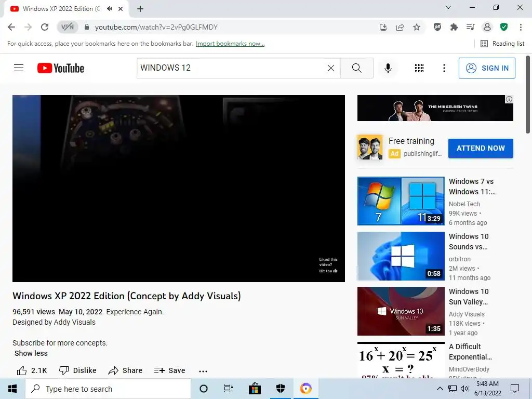Open Windows Security shield on taskbar

coord(280,389)
